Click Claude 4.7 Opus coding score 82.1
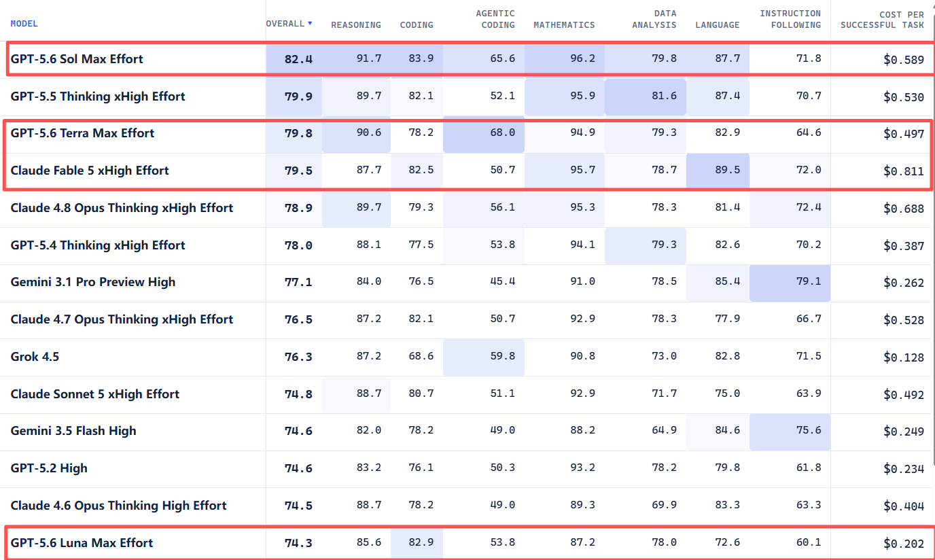 point(421,319)
